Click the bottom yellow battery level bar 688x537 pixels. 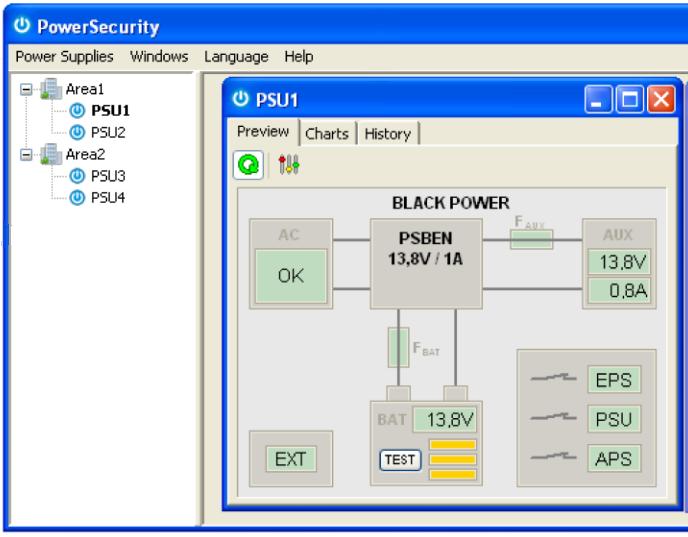tap(453, 475)
